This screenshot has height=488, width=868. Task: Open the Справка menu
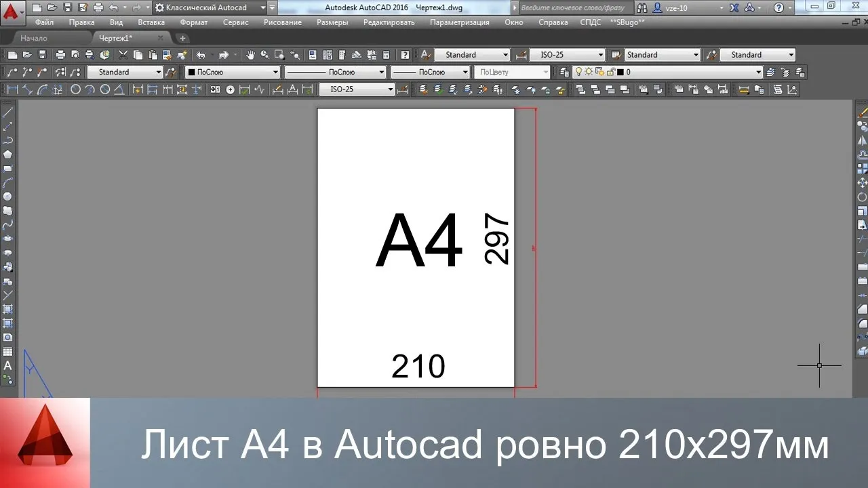point(553,22)
